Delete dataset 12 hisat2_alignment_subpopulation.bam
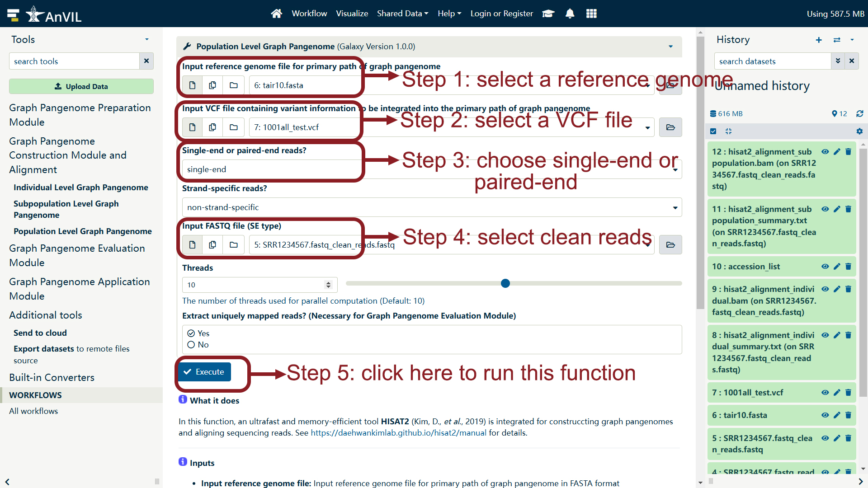 [848, 151]
